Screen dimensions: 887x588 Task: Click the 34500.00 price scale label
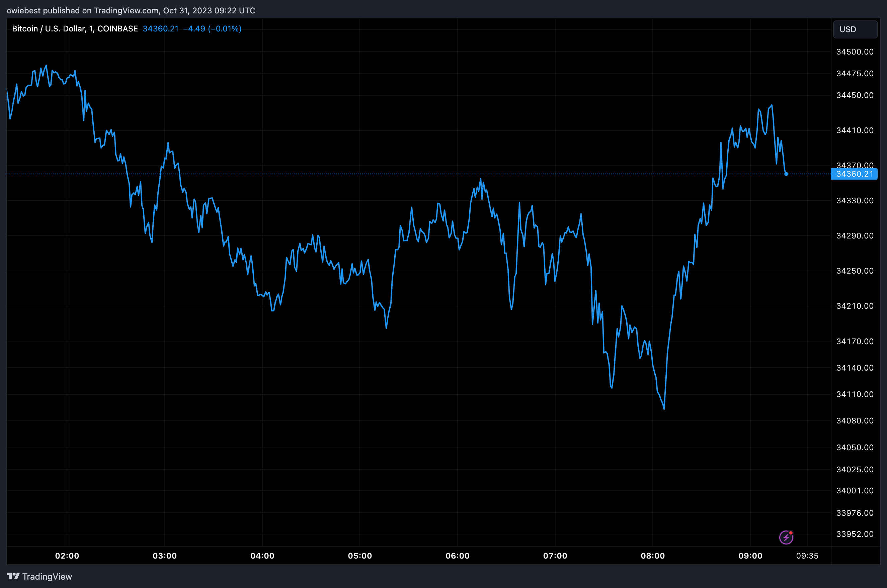point(855,52)
